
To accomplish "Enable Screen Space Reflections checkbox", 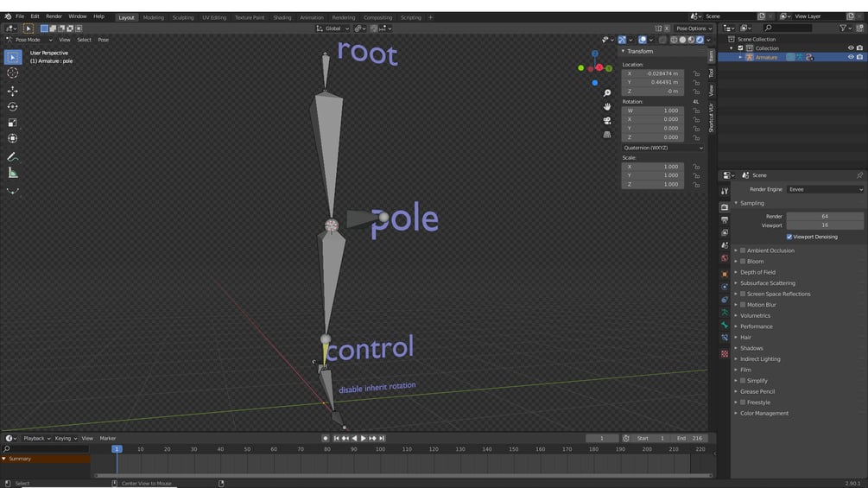I will point(743,294).
